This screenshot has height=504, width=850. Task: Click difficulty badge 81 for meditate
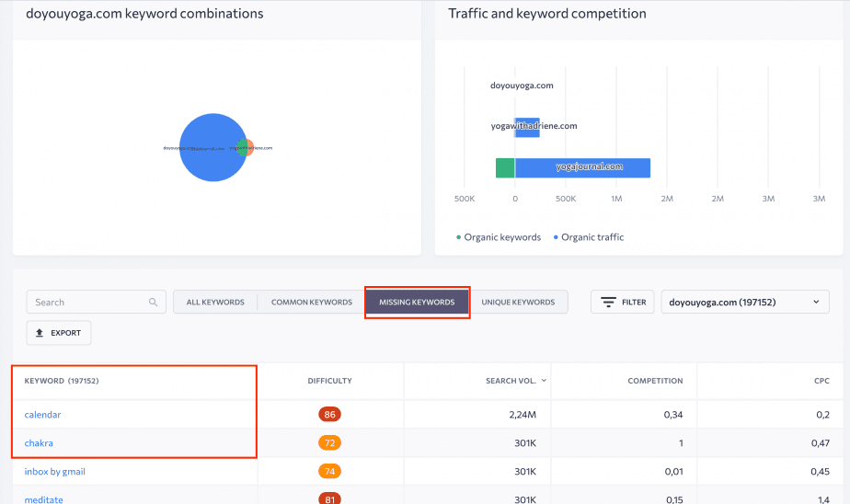pyautogui.click(x=329, y=498)
